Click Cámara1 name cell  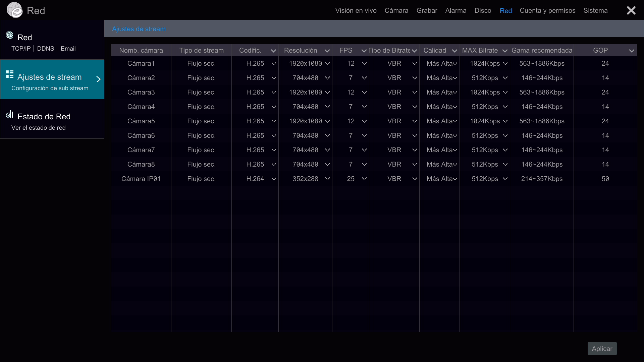(x=141, y=63)
